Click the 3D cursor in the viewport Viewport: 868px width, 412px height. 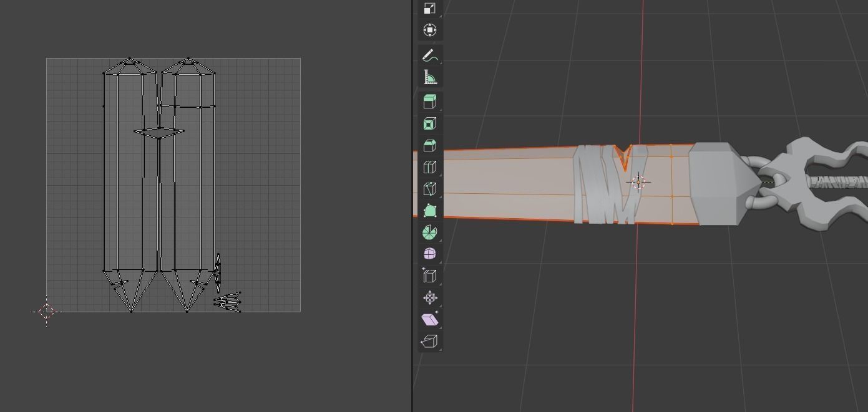[638, 182]
